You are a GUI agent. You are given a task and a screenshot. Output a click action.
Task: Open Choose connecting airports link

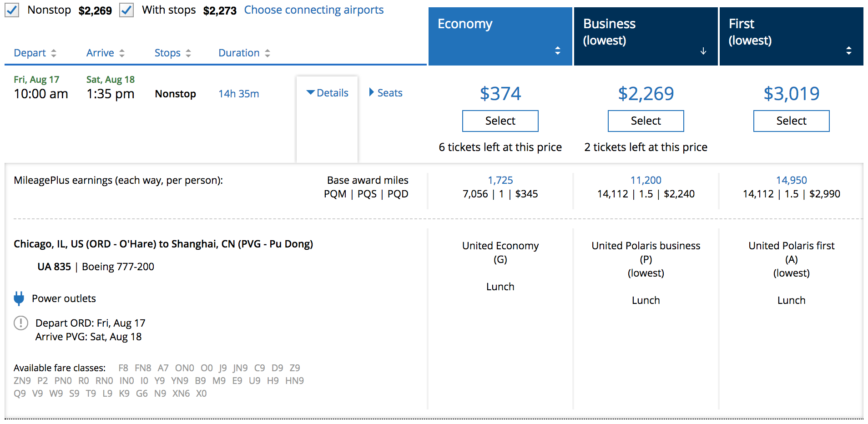(313, 10)
